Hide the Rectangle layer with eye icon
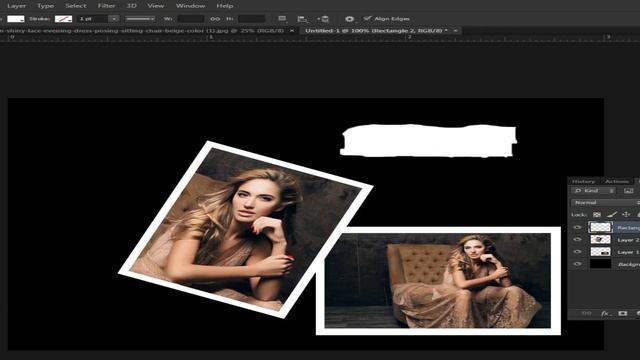Image resolution: width=640 pixels, height=360 pixels. [x=577, y=227]
